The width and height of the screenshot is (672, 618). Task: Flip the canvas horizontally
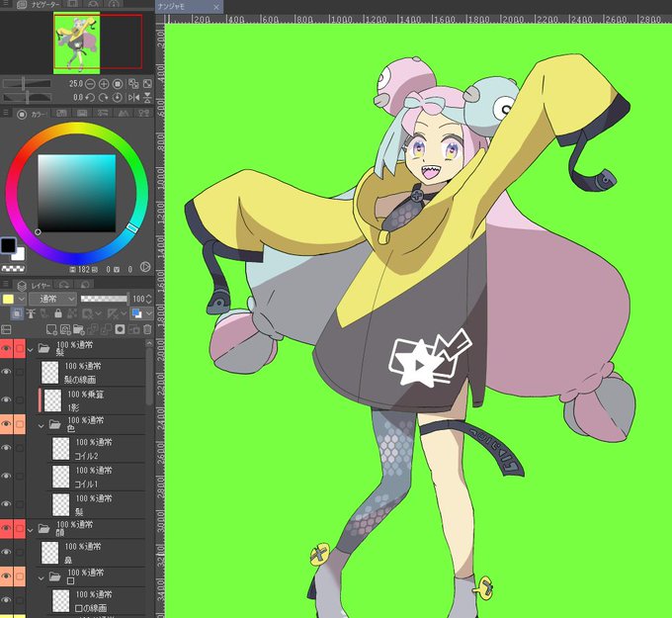(x=133, y=98)
